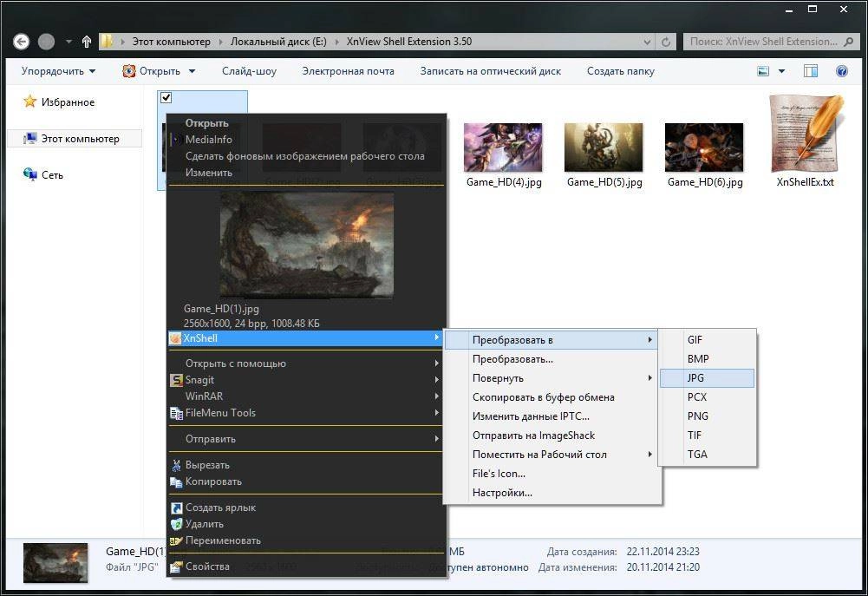Convert the image to GIF
This screenshot has width=868, height=596.
(707, 340)
